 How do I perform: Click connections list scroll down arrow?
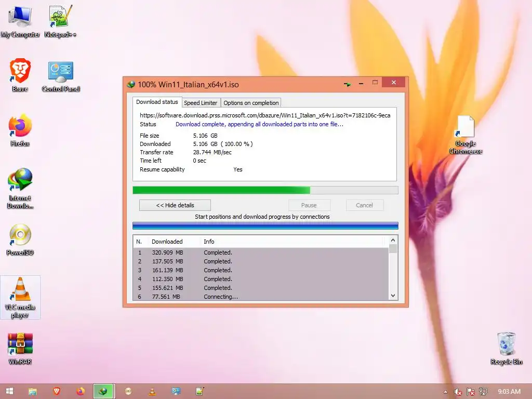point(393,296)
